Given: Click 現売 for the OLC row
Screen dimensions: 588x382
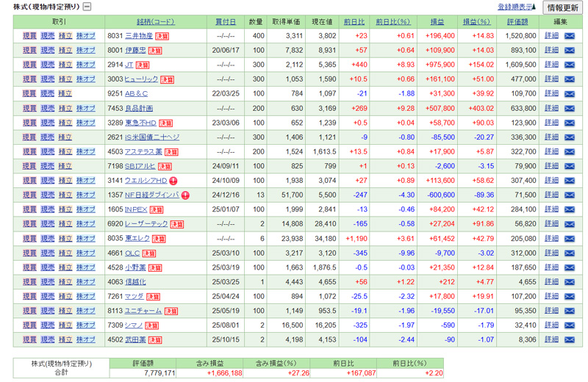Looking at the screenshot, I should 47,253.
